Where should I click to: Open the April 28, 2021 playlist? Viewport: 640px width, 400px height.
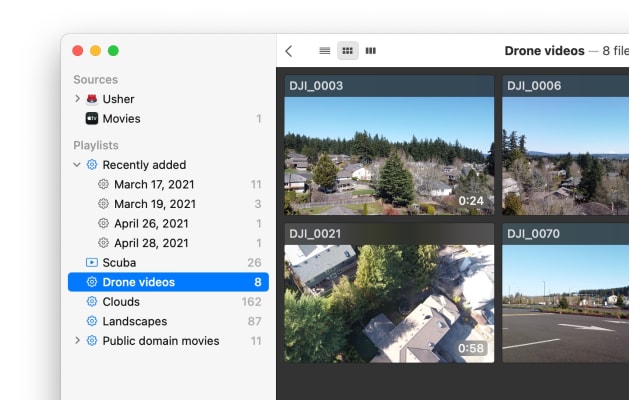(168, 243)
